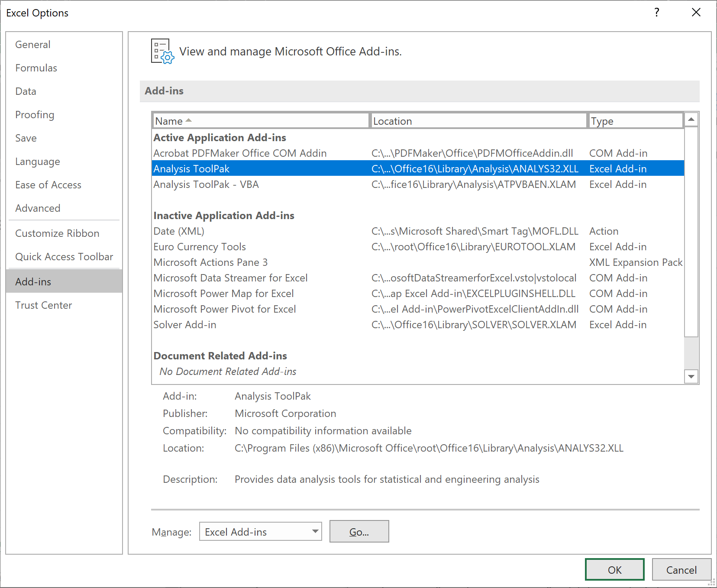717x588 pixels.
Task: Sort add-ins by Location column header
Action: 479,121
